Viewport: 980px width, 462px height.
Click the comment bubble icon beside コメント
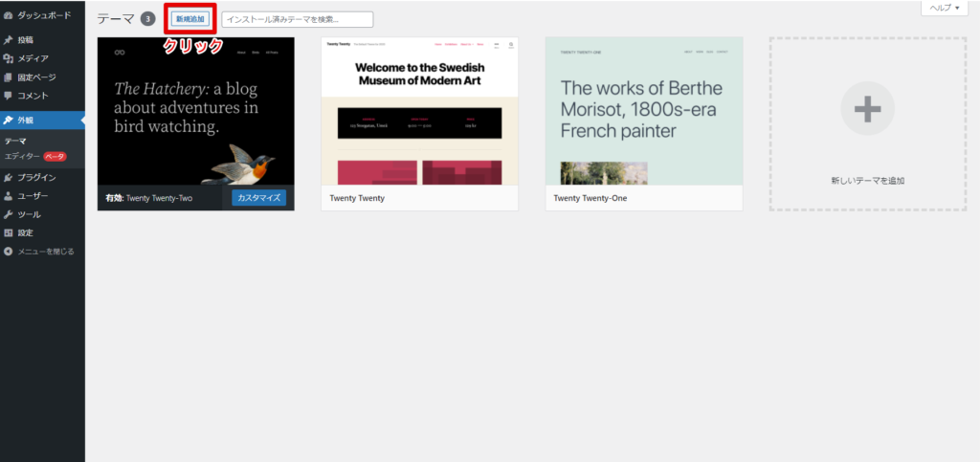click(8, 97)
